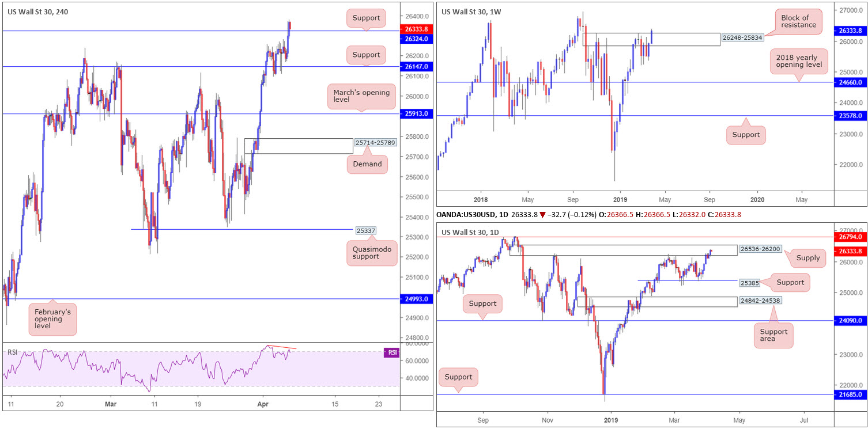Click the 2020 label on the weekly time axis
The width and height of the screenshot is (868, 429).
758,200
